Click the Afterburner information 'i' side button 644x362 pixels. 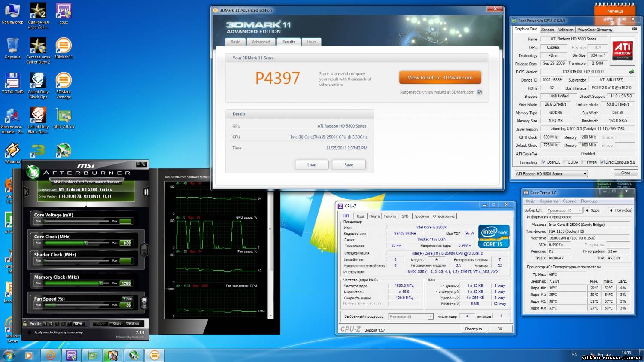click(146, 192)
